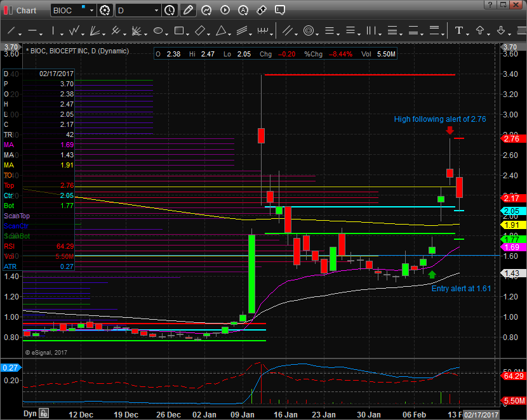
Task: Select the triangle drawing tool
Action: click(221, 31)
